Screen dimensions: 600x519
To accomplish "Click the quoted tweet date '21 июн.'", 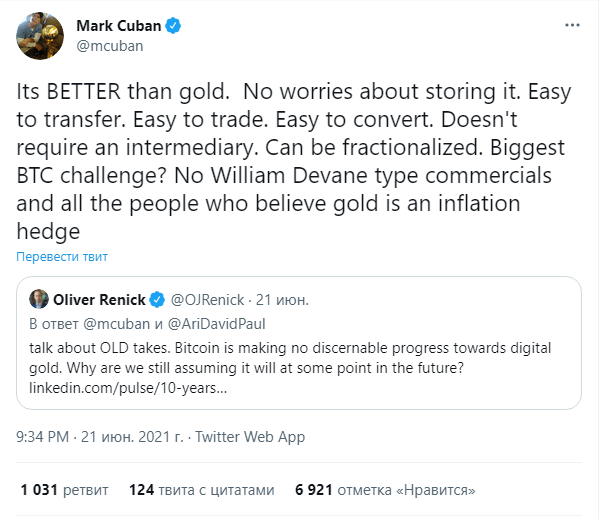I will pos(282,300).
